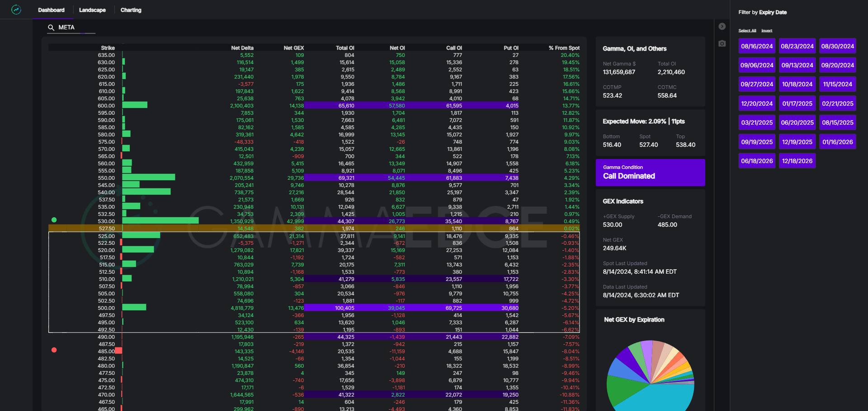This screenshot has width=868, height=411.
Task: Click the green +GEX Supply dot marker
Action: pos(54,220)
